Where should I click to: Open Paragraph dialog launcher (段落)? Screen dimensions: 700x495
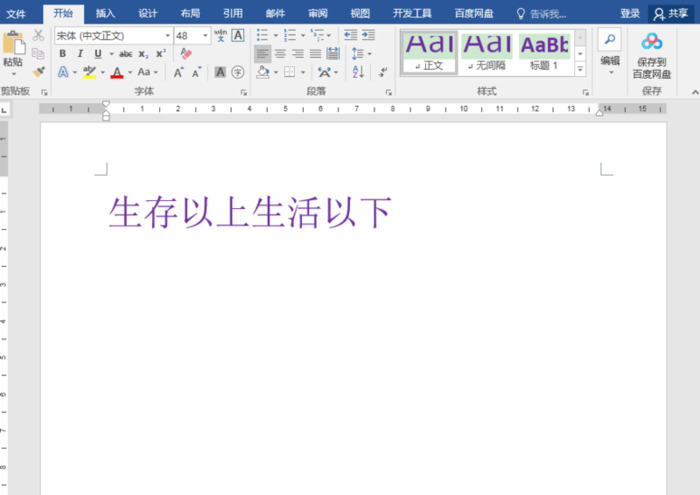pos(389,92)
